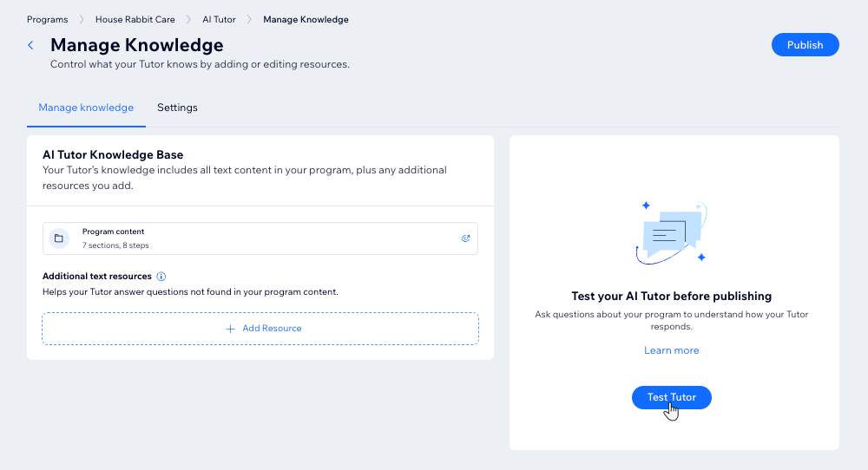This screenshot has height=470, width=868.
Task: Click Add Resource dashed box
Action: coord(260,329)
